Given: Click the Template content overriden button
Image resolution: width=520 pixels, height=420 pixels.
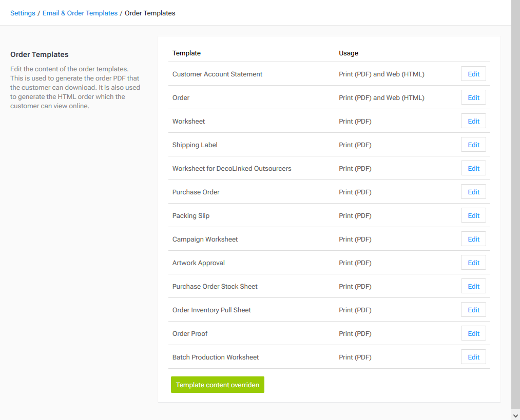Looking at the screenshot, I should point(217,384).
